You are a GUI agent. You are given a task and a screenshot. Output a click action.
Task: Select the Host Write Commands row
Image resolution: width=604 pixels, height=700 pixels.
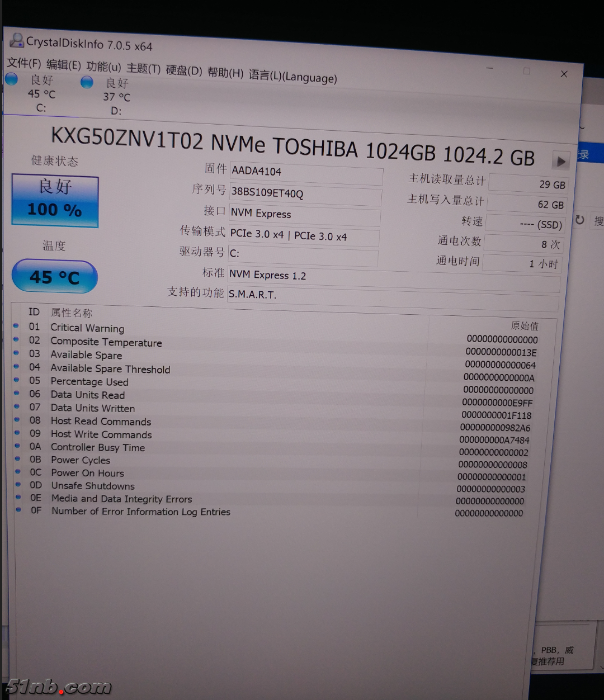coord(271,437)
